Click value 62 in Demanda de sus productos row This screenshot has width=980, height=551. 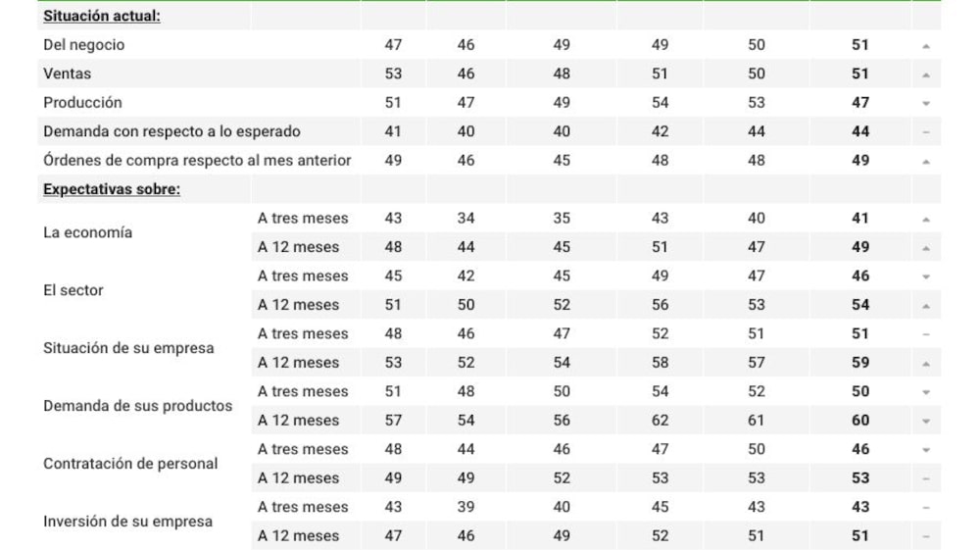pyautogui.click(x=660, y=421)
